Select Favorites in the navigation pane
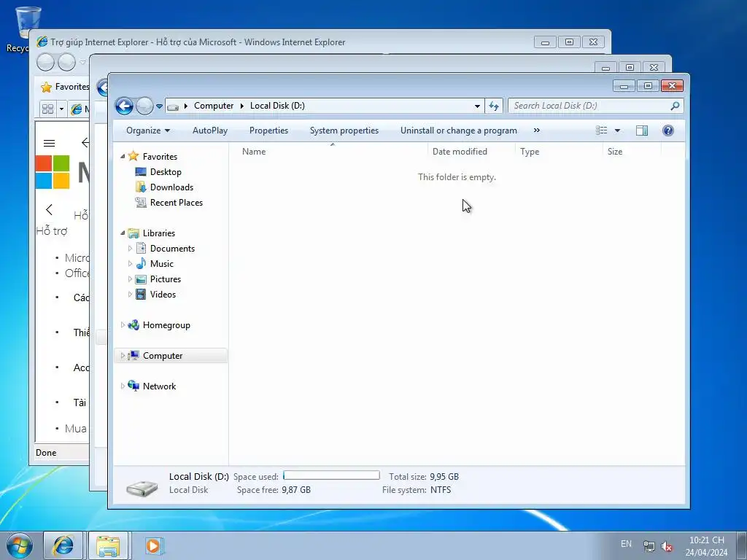This screenshot has width=747, height=560. click(x=160, y=157)
